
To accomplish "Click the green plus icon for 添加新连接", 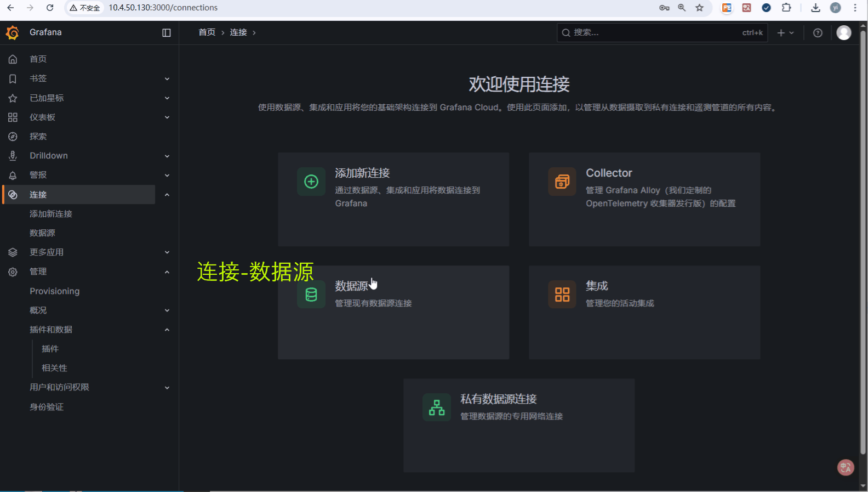I will (x=311, y=182).
